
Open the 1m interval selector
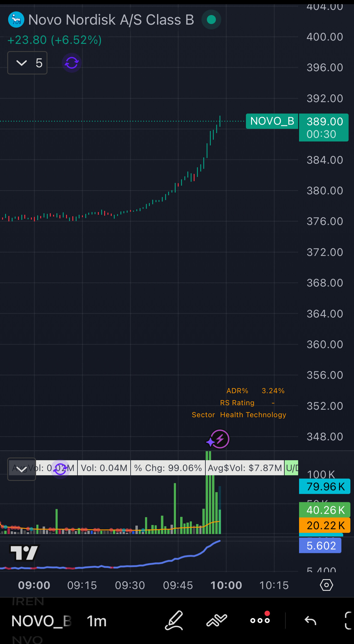click(97, 621)
